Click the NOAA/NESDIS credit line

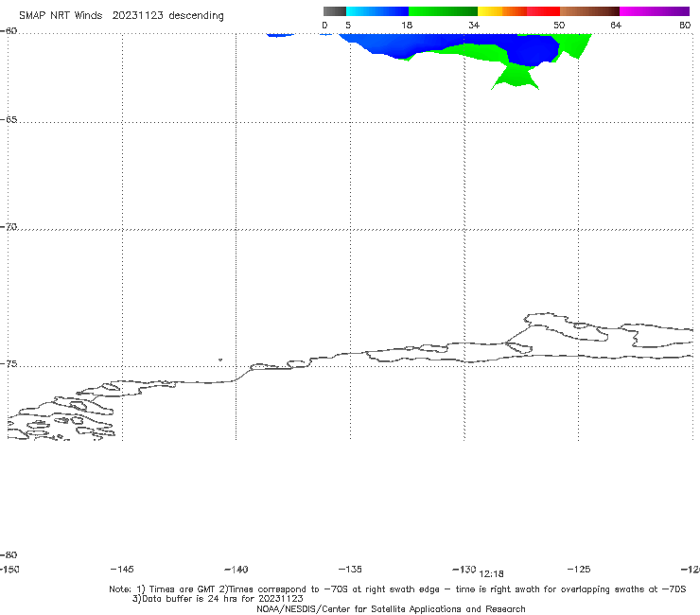tap(391, 608)
